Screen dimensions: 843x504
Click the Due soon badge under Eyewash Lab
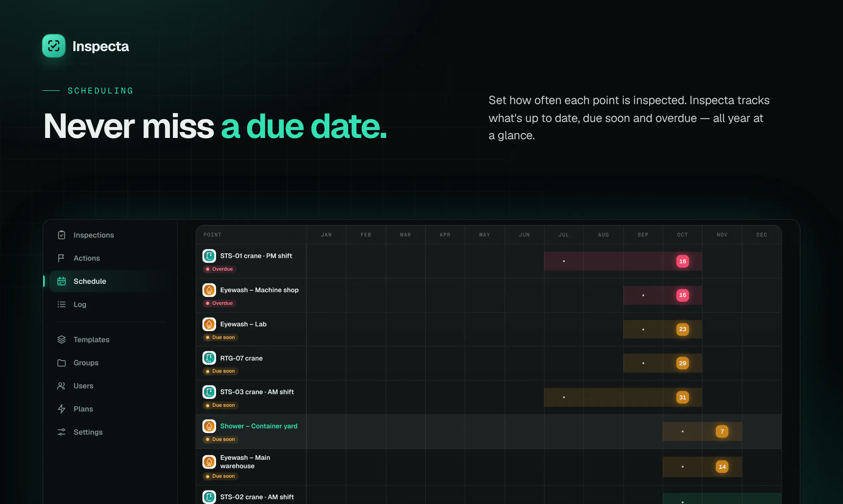(221, 337)
